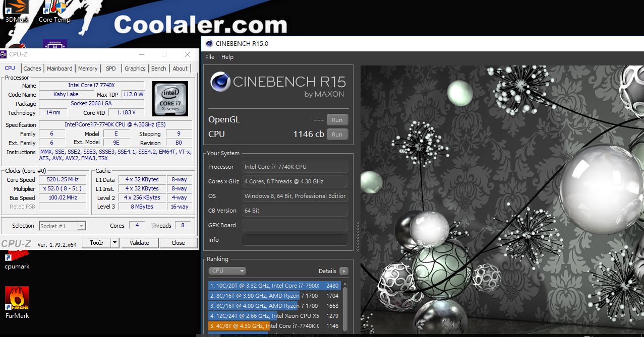The width and height of the screenshot is (644, 337).
Task: Click the CPU score 1146 cb
Action: [309, 134]
